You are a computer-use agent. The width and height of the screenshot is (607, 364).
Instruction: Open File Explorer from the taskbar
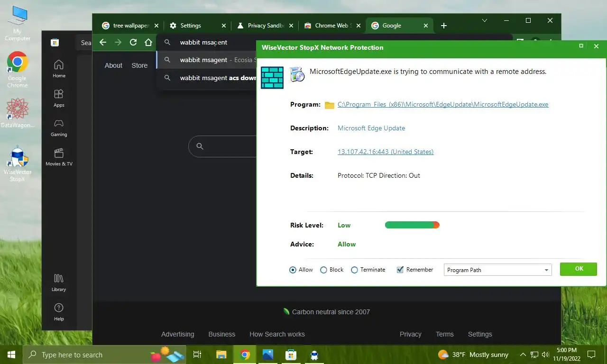[x=221, y=355]
